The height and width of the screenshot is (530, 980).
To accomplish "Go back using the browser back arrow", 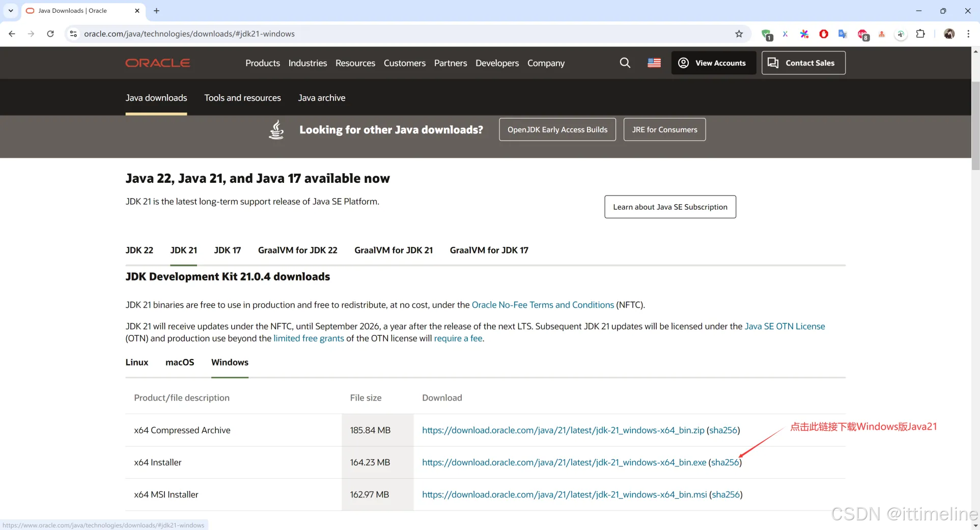I will coord(12,34).
